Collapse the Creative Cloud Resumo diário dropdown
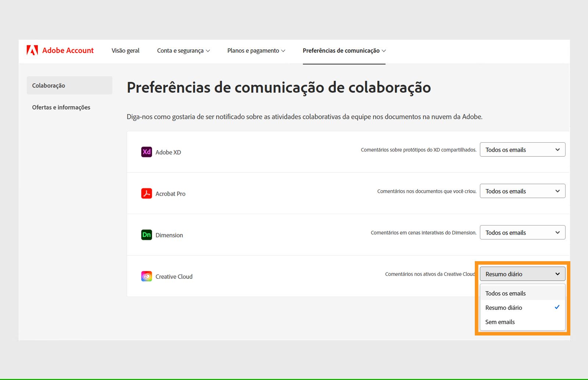The image size is (588, 380). coord(523,274)
